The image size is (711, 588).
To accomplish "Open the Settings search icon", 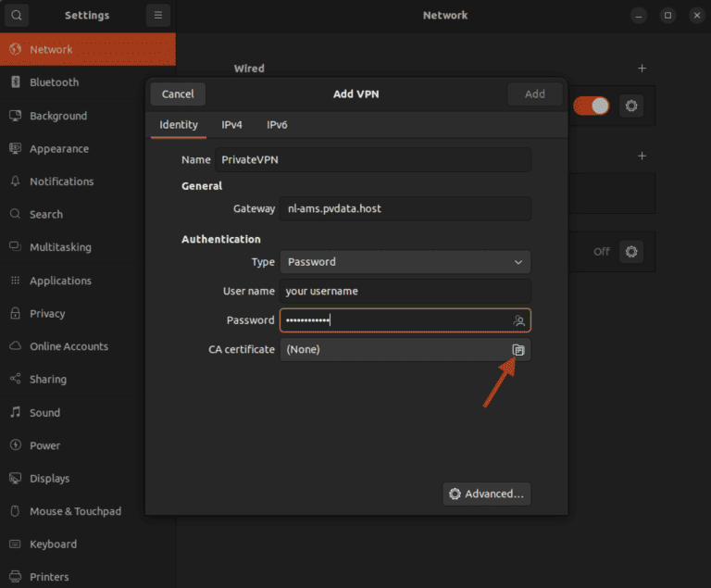I will pos(17,16).
